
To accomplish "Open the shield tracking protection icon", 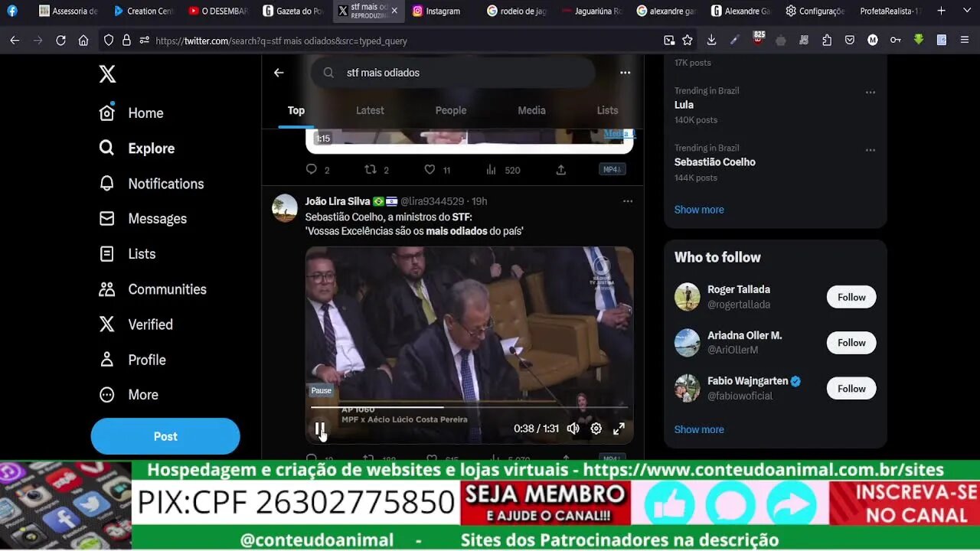I will [109, 41].
